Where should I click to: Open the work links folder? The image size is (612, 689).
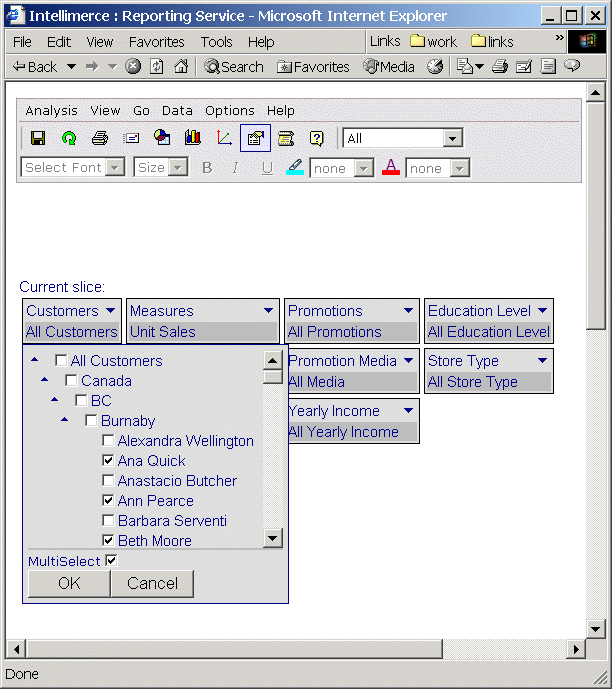[x=433, y=42]
